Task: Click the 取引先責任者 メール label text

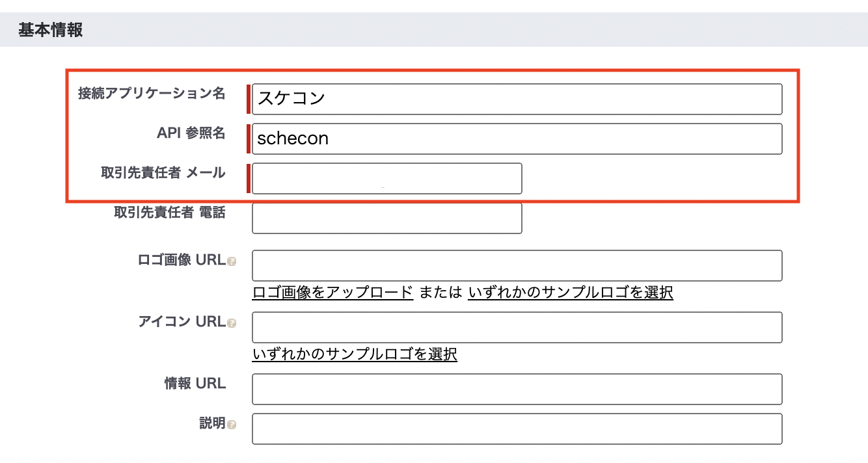Action: click(163, 173)
